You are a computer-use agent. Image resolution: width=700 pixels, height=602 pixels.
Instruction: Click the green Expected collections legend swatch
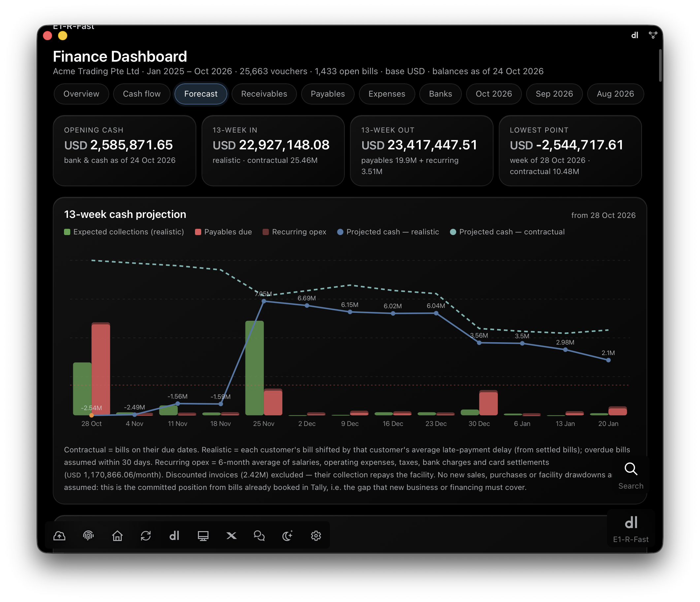[x=67, y=232]
